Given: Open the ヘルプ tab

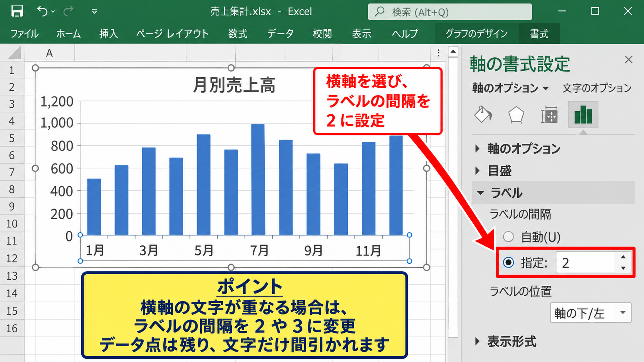Looking at the screenshot, I should tap(405, 34).
